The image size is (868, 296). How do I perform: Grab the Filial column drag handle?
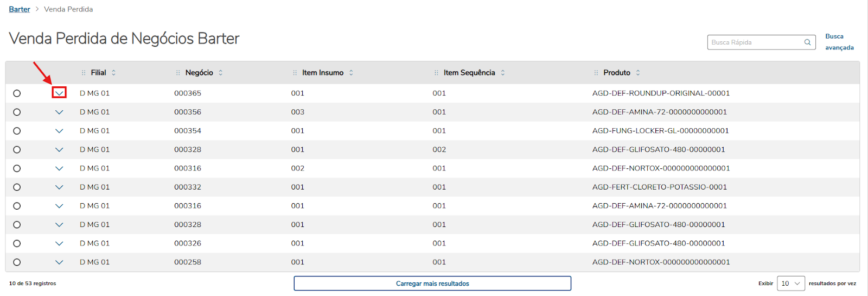[84, 73]
